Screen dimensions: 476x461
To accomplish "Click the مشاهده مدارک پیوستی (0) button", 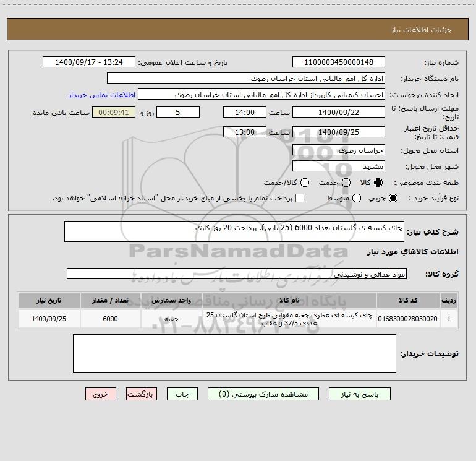I will point(263,394).
